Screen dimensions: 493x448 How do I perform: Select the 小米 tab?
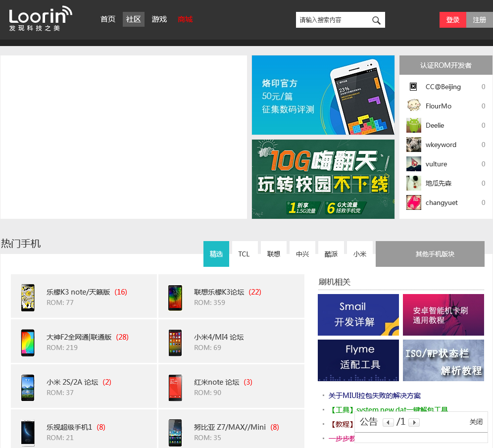coord(360,254)
